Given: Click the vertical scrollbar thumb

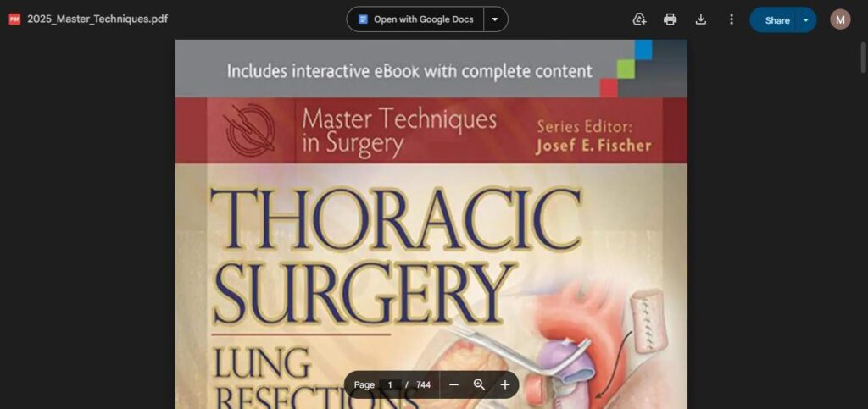Looking at the screenshot, I should tap(863, 57).
